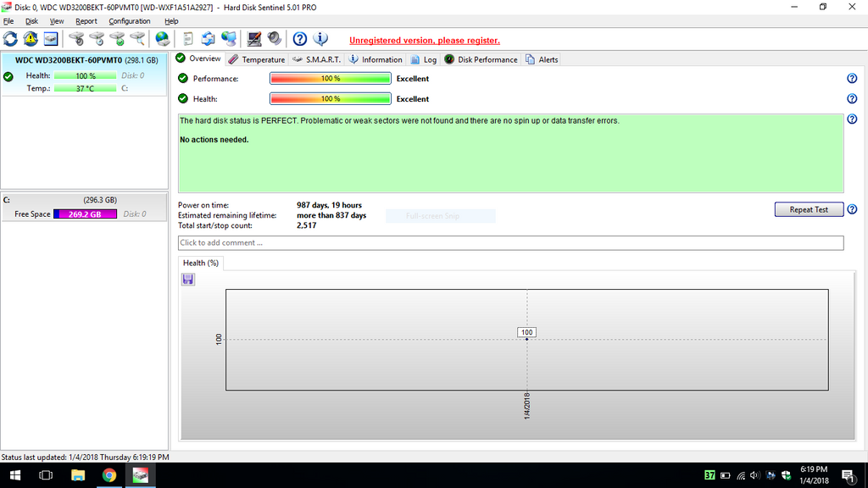Viewport: 868px width, 488px height.
Task: Click the Refresh disk information toolbar icon
Action: [x=10, y=39]
